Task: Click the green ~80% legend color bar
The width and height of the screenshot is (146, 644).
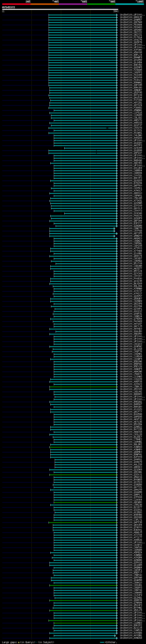Action: [x=101, y=4]
